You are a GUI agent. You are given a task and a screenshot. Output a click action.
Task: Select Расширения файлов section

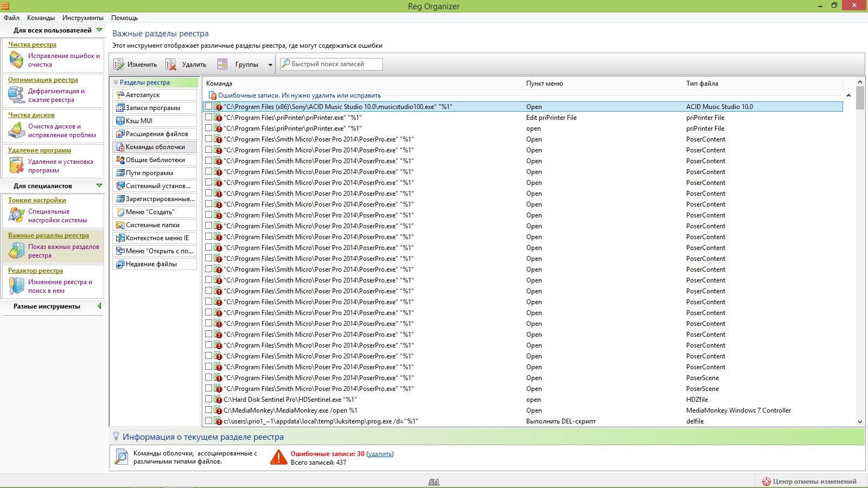tap(155, 134)
